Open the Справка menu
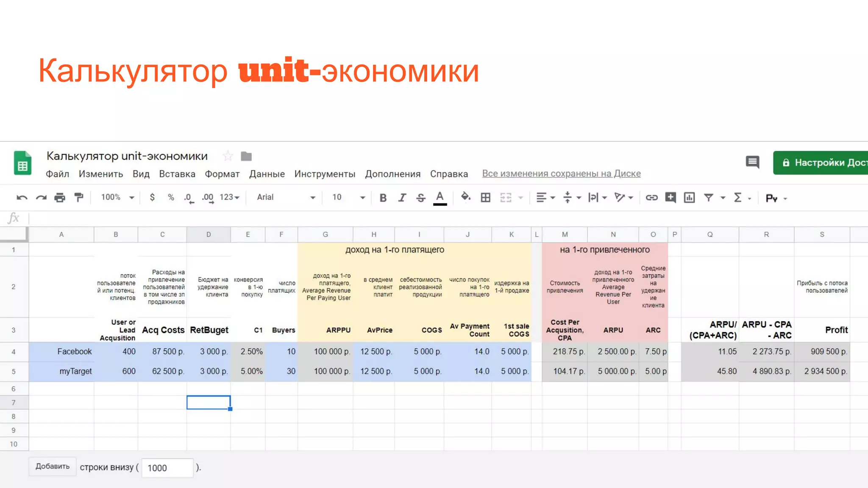 click(x=449, y=174)
